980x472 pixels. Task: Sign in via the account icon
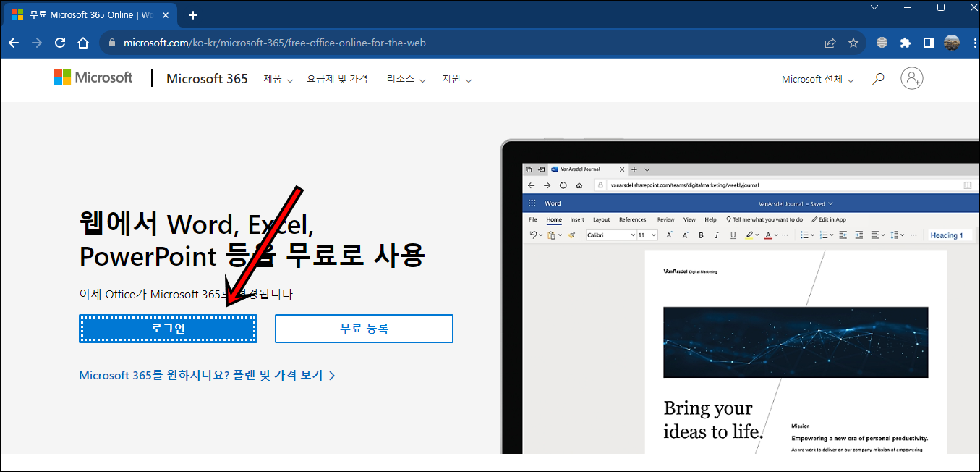click(x=912, y=78)
